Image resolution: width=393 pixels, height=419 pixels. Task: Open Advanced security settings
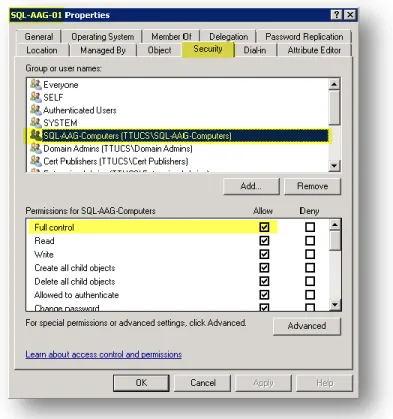click(x=307, y=326)
